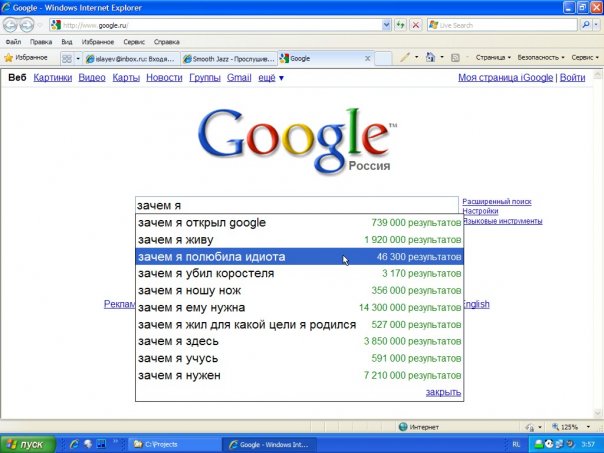This screenshot has width=604, height=453.
Task: Click the browser Back arrow button
Action: pos(11,25)
